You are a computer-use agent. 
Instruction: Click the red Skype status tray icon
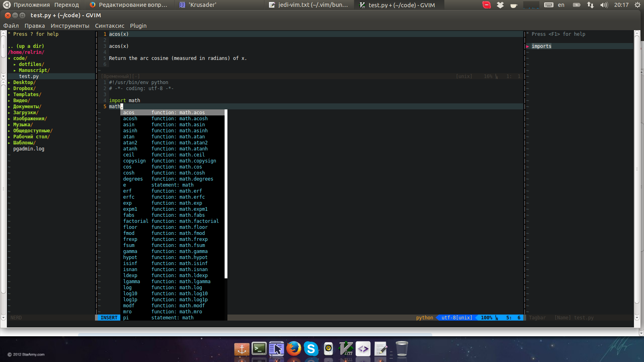click(x=487, y=5)
